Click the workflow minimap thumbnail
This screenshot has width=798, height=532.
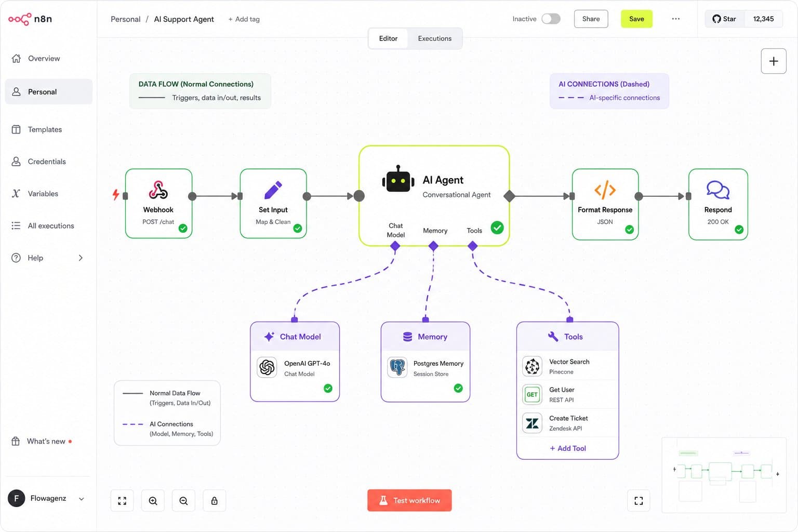click(x=724, y=475)
